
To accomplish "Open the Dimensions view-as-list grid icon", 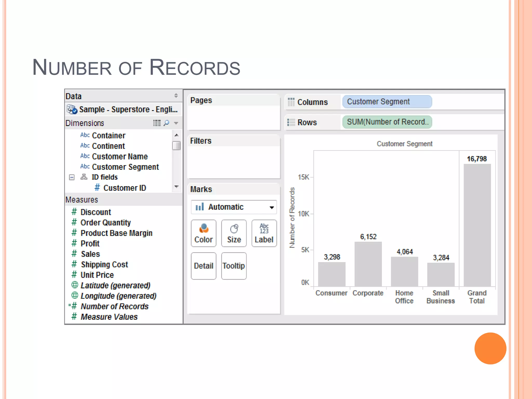I will pos(157,123).
